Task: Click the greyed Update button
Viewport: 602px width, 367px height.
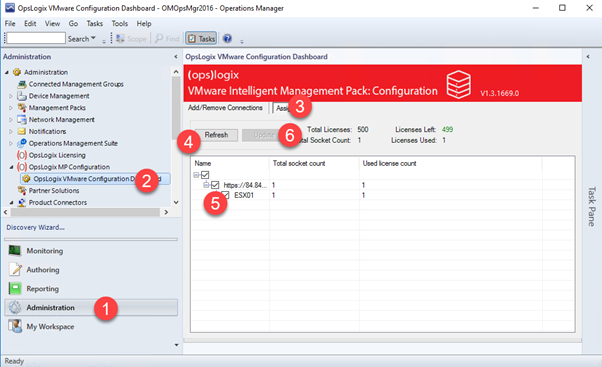Action: click(263, 135)
